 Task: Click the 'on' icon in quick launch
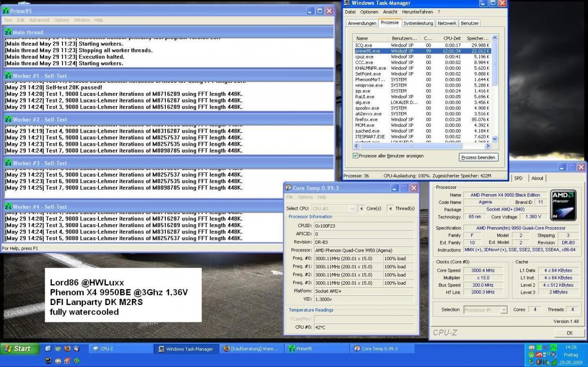58,361
